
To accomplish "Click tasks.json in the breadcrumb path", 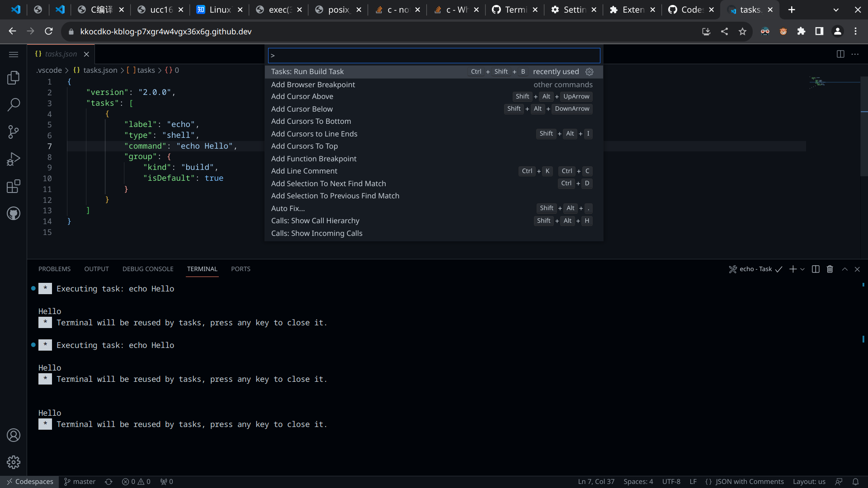I will point(95,70).
